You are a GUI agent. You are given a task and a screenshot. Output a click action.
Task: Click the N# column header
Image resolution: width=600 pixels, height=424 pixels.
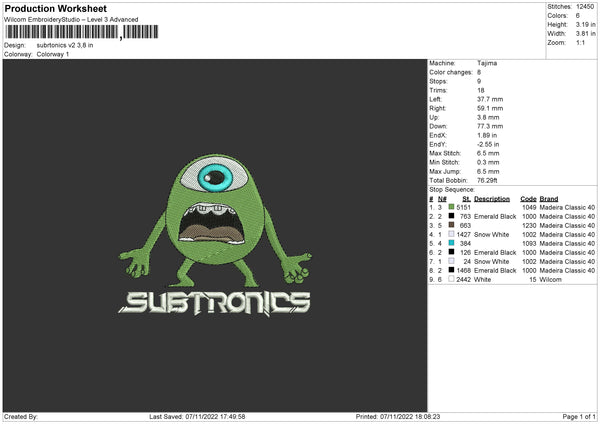[x=442, y=199]
